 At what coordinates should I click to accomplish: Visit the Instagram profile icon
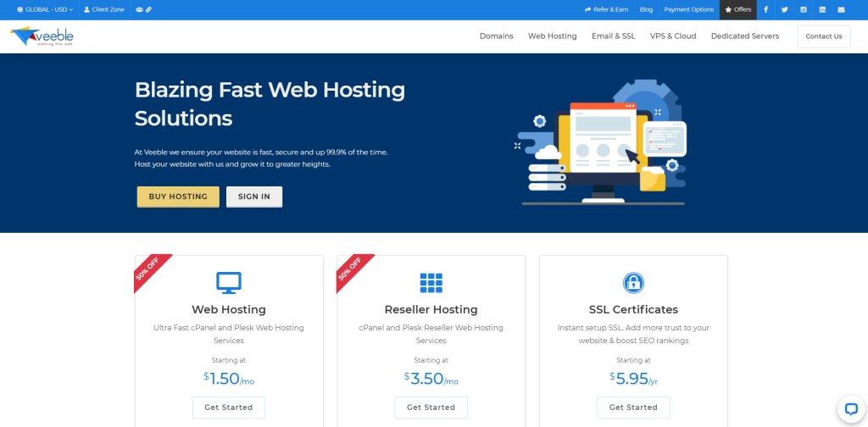point(804,10)
